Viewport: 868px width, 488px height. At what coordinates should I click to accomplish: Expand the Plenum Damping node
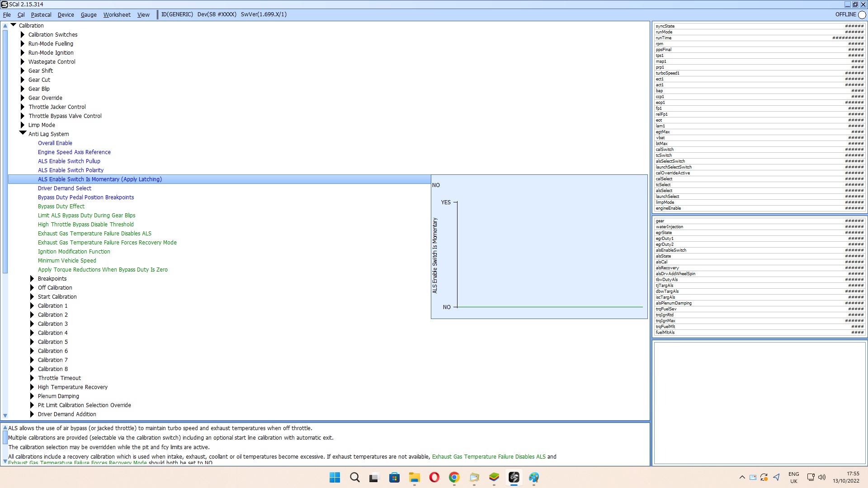pyautogui.click(x=32, y=396)
